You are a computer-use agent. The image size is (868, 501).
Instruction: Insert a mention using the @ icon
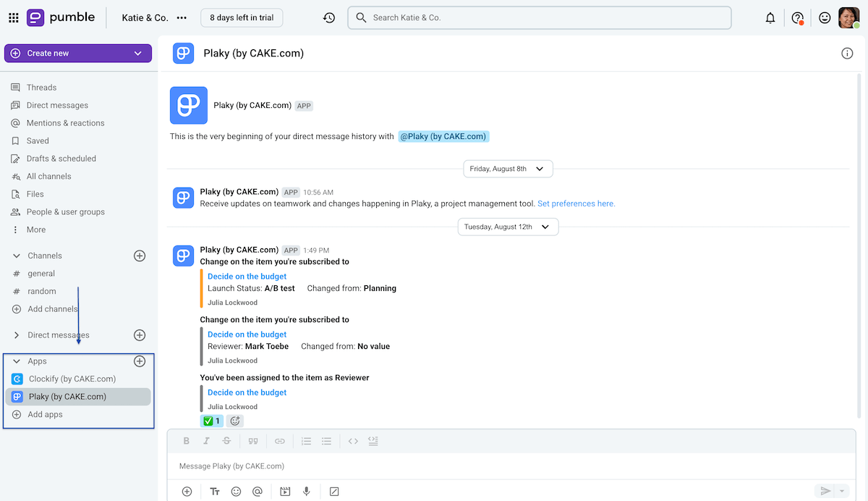pos(258,491)
